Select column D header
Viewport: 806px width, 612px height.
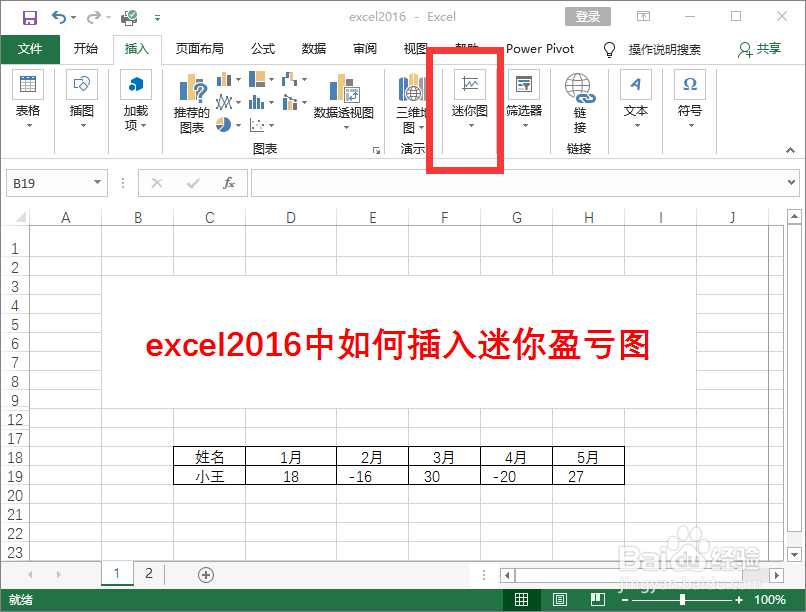[291, 217]
